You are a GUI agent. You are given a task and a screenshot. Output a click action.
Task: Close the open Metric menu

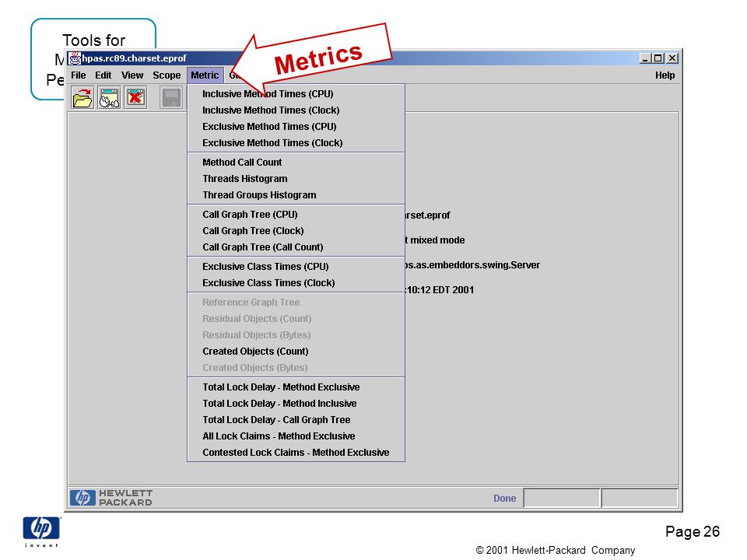pyautogui.click(x=205, y=75)
